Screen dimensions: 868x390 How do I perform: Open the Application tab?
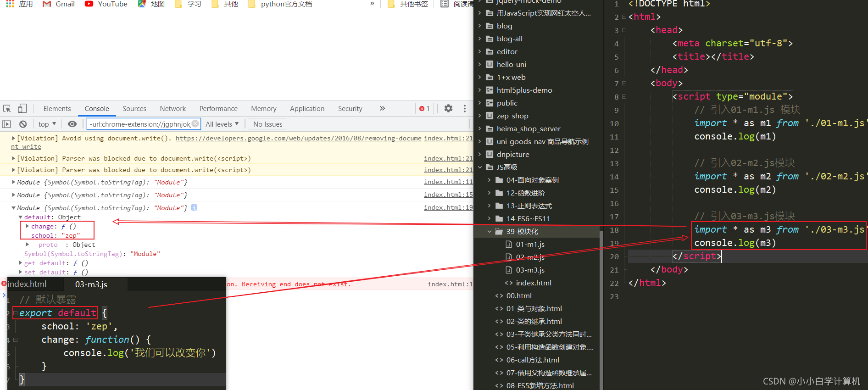pyautogui.click(x=307, y=109)
